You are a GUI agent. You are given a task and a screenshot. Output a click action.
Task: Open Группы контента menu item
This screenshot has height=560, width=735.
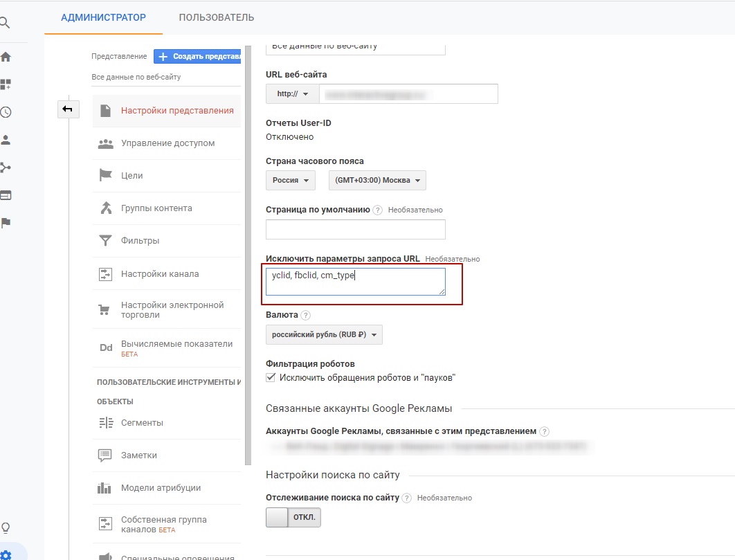167,208
